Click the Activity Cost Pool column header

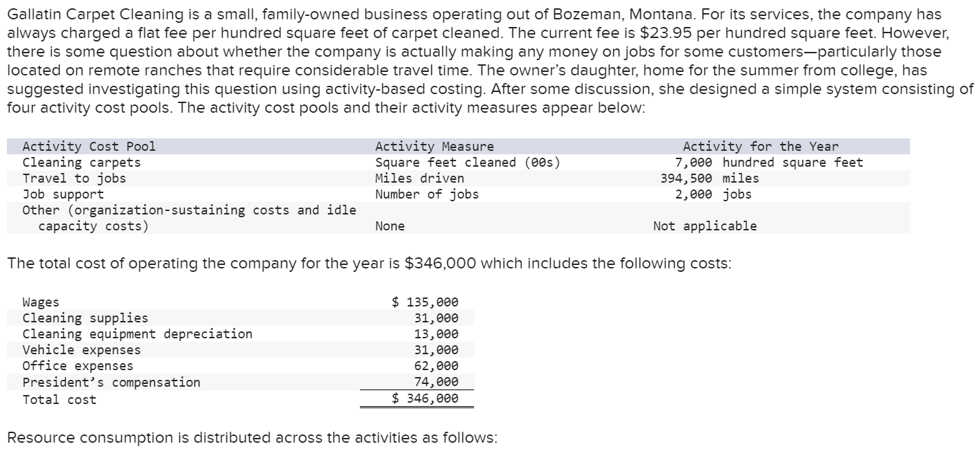[x=89, y=146]
